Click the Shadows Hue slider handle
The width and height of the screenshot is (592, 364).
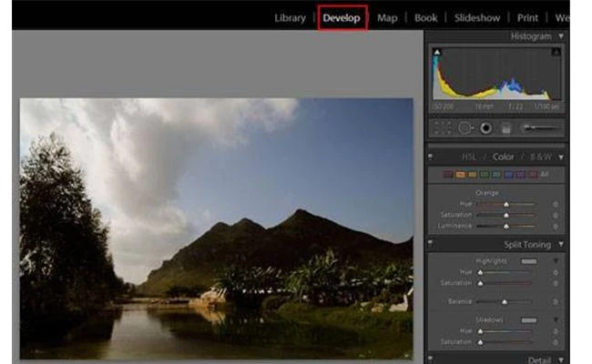coord(480,331)
